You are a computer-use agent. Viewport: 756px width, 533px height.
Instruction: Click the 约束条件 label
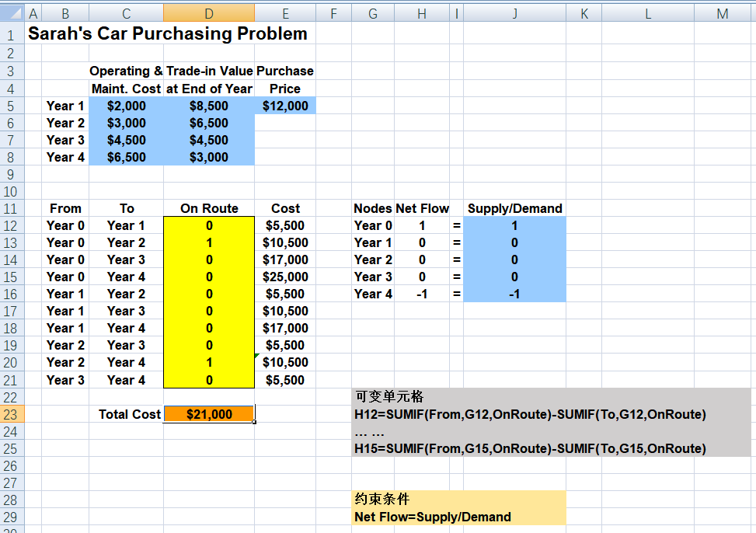(x=381, y=499)
